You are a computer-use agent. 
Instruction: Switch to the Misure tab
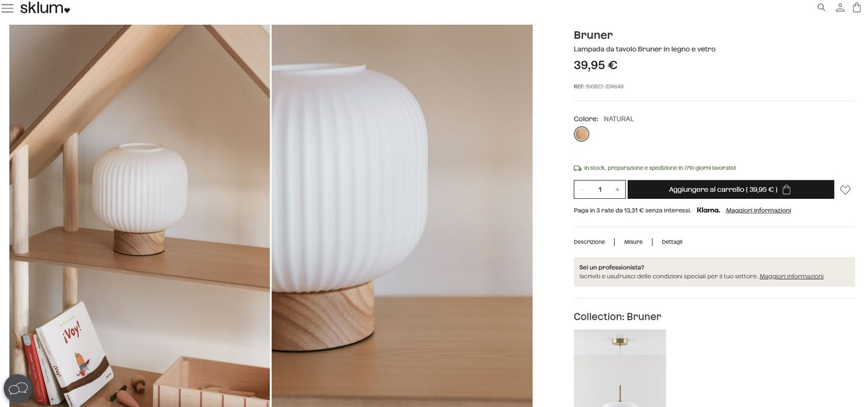633,242
